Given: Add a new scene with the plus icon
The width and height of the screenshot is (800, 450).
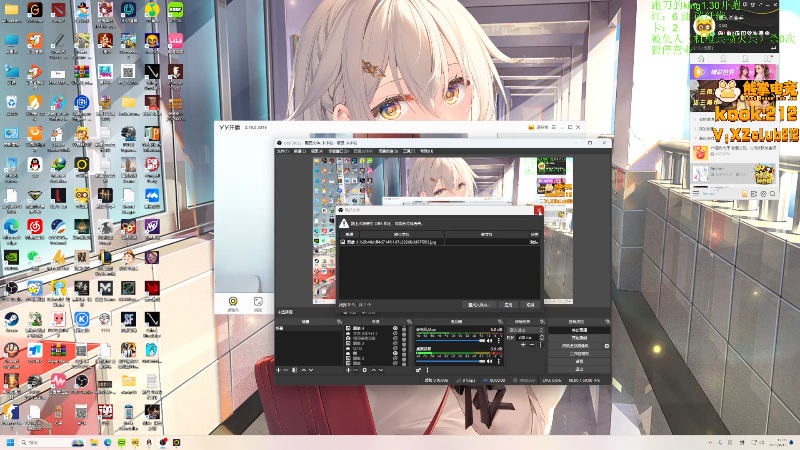Looking at the screenshot, I should (x=278, y=370).
